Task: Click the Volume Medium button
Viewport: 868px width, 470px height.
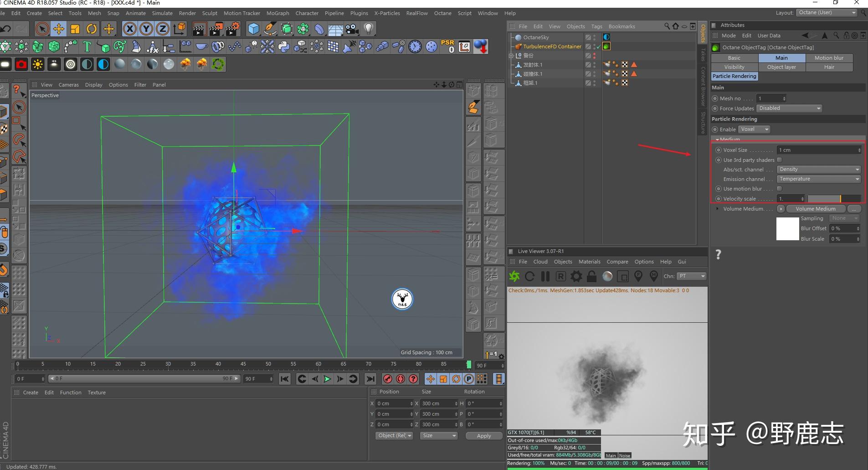Action: tap(815, 209)
